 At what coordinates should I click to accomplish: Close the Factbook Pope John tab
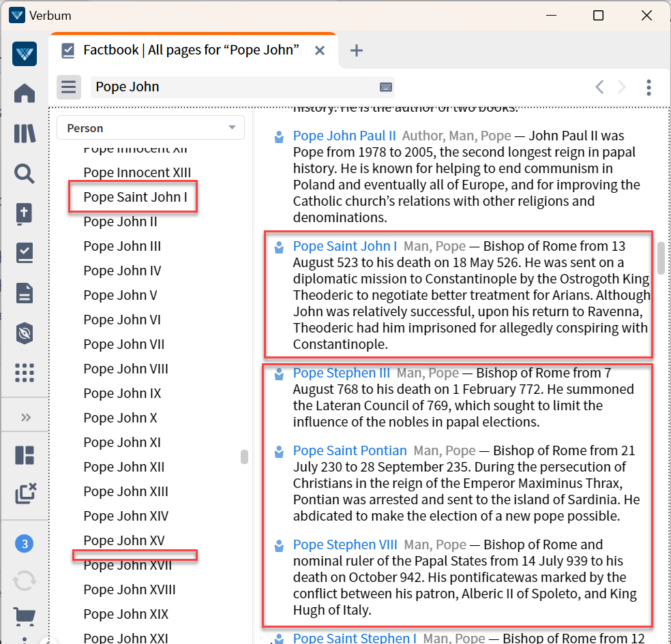(319, 50)
